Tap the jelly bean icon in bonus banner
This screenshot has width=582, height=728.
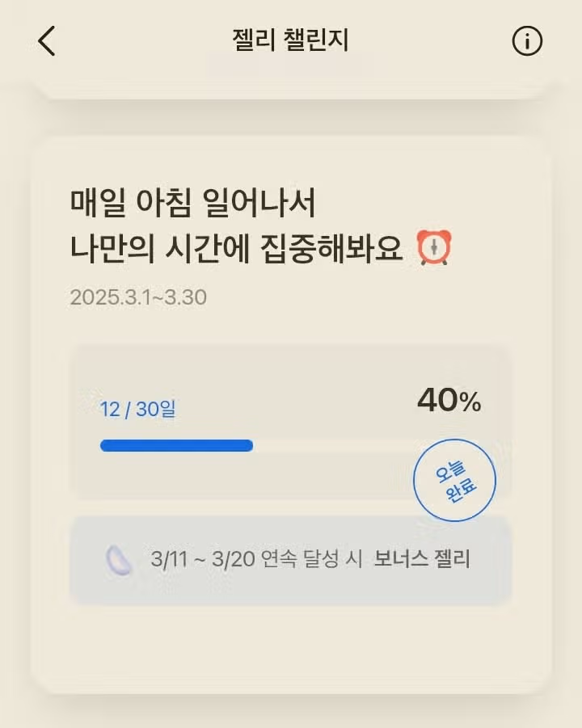(x=119, y=560)
